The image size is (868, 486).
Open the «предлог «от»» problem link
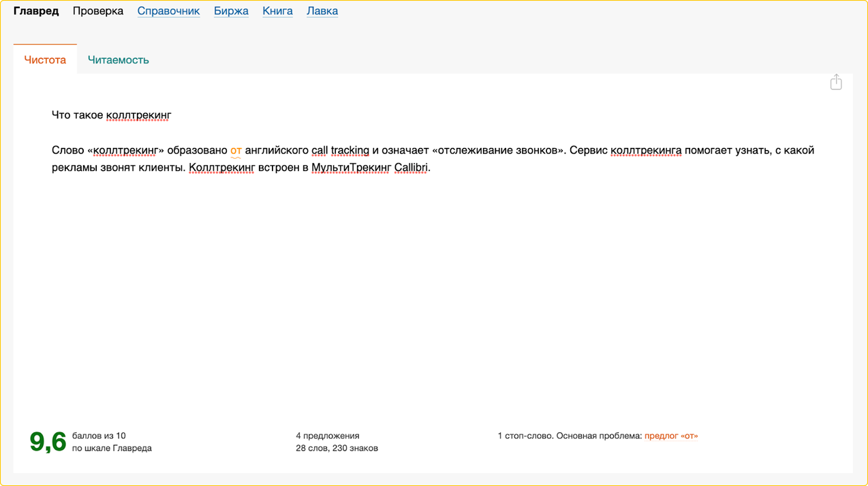coord(671,436)
